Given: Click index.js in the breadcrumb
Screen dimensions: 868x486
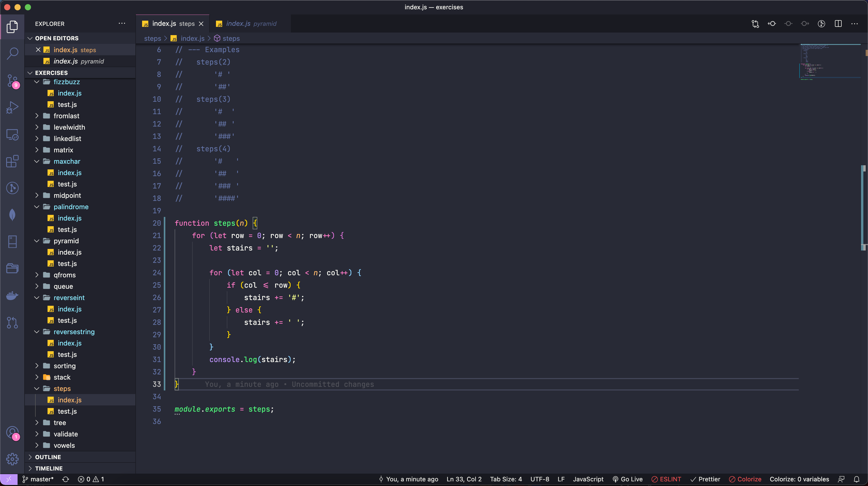Looking at the screenshot, I should pos(192,38).
